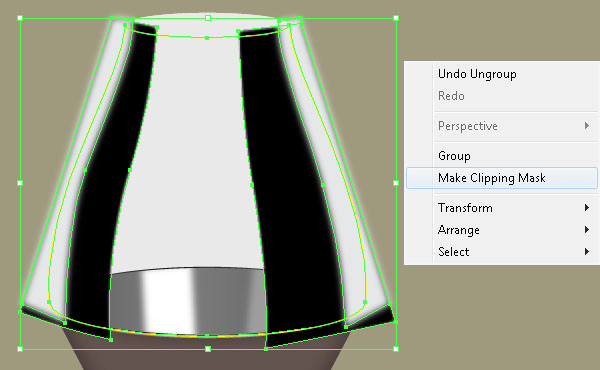Expand the arrow beside Arrange
The height and width of the screenshot is (370, 600).
(x=587, y=230)
